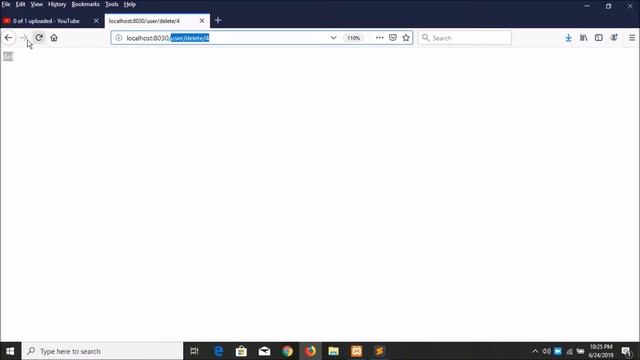Open Sublime Text from taskbar
The image size is (640, 360).
(380, 351)
